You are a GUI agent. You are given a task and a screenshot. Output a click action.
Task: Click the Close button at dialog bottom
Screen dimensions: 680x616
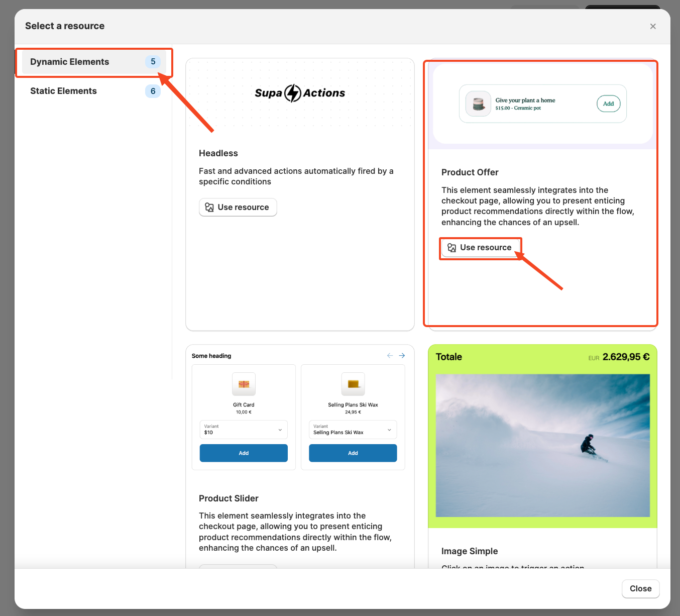[x=641, y=588]
